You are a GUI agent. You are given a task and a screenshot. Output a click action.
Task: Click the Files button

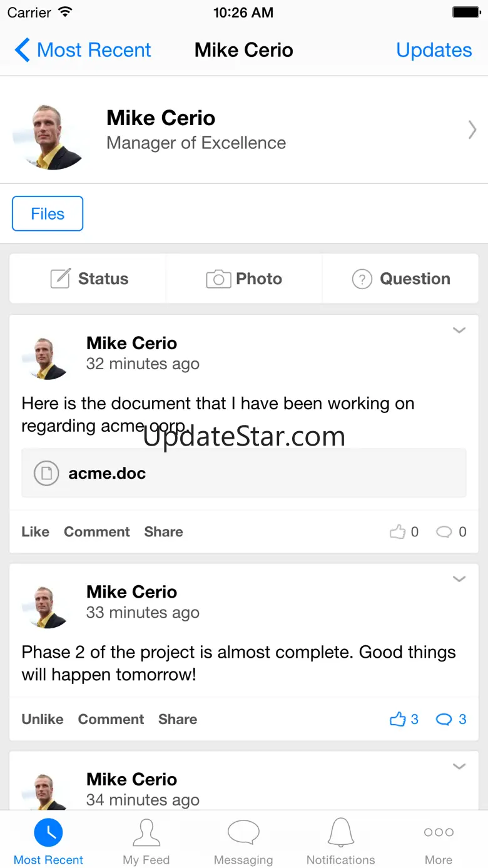48,213
